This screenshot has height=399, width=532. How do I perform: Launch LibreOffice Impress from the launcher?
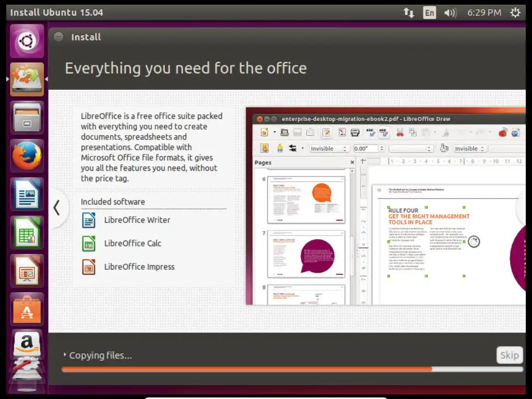click(x=27, y=271)
